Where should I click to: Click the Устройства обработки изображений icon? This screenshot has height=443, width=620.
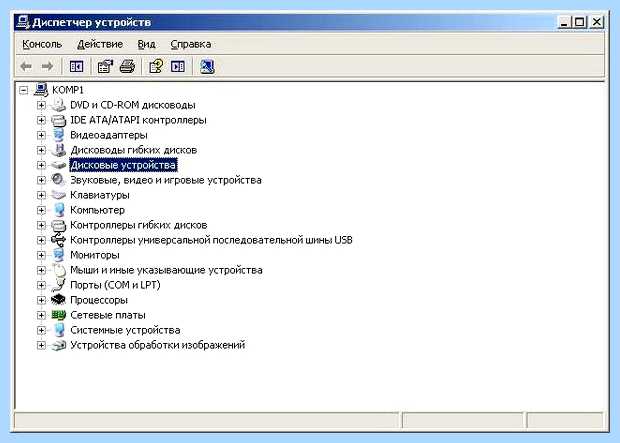click(x=59, y=345)
